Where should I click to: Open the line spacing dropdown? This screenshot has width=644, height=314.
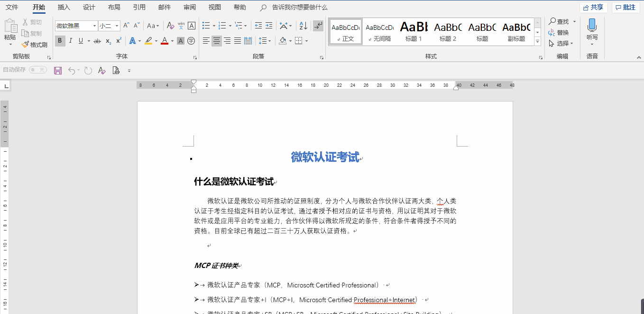265,41
